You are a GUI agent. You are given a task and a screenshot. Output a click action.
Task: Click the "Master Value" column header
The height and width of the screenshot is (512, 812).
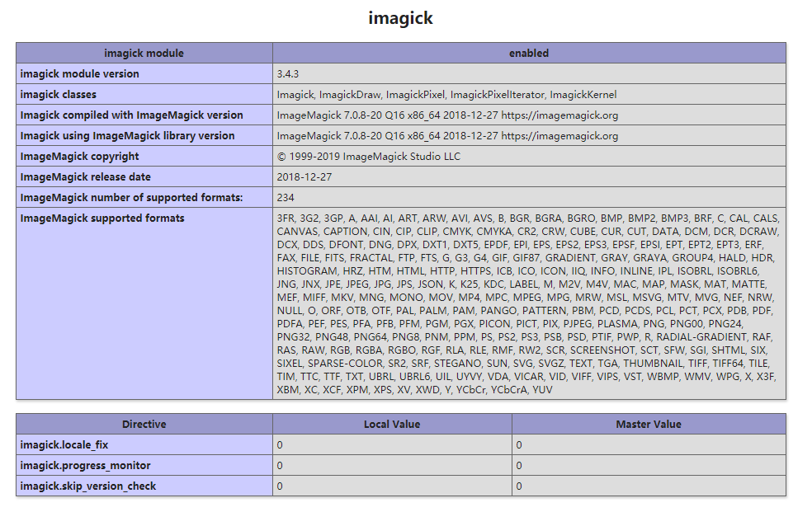[x=649, y=424]
